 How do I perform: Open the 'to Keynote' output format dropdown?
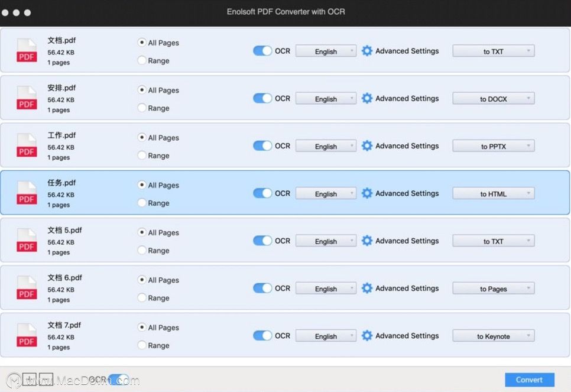point(494,336)
